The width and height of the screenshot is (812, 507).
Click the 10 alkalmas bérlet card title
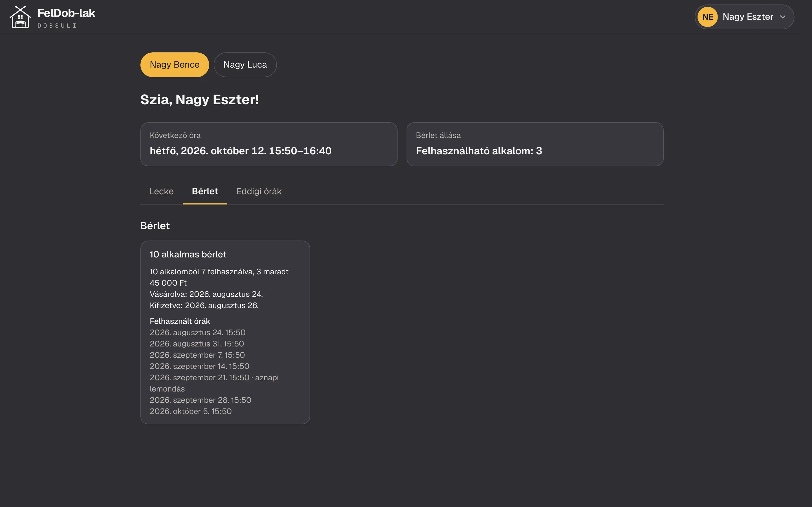(188, 255)
